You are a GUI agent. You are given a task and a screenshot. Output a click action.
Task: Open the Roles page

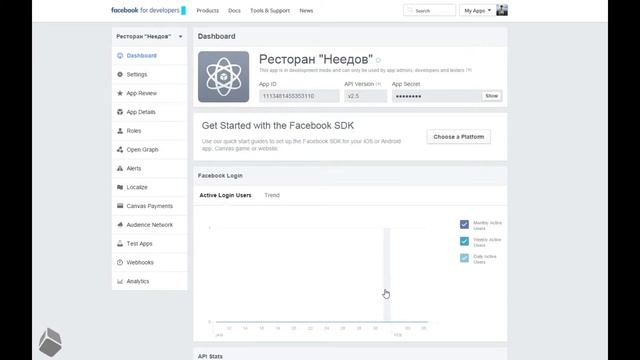133,131
